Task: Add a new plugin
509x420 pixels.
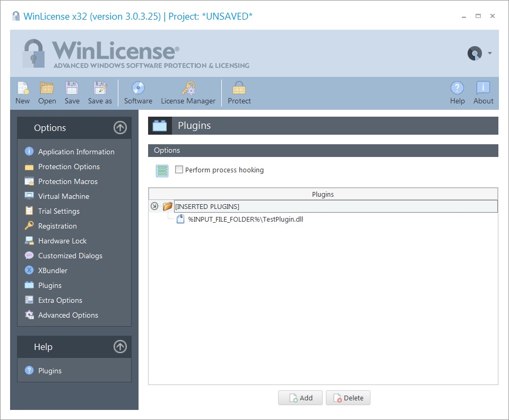Action: click(x=300, y=398)
